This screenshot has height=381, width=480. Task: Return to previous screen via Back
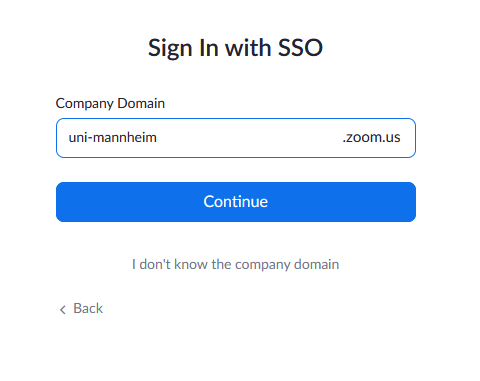tap(81, 309)
